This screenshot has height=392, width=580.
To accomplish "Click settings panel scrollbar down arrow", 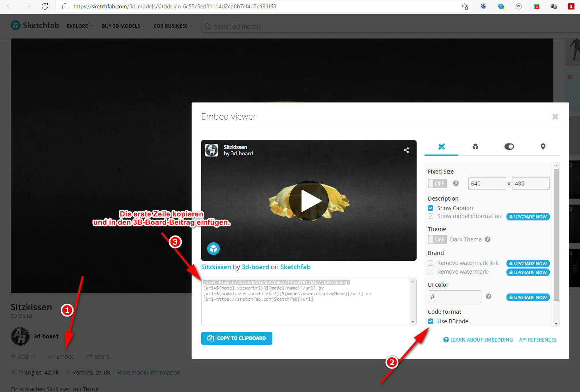I will coord(556,324).
